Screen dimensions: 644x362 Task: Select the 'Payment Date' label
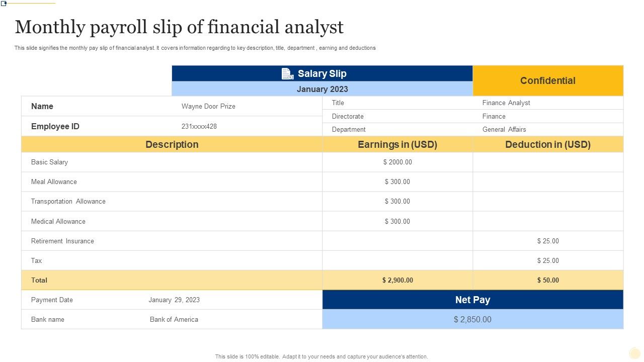tap(52, 300)
